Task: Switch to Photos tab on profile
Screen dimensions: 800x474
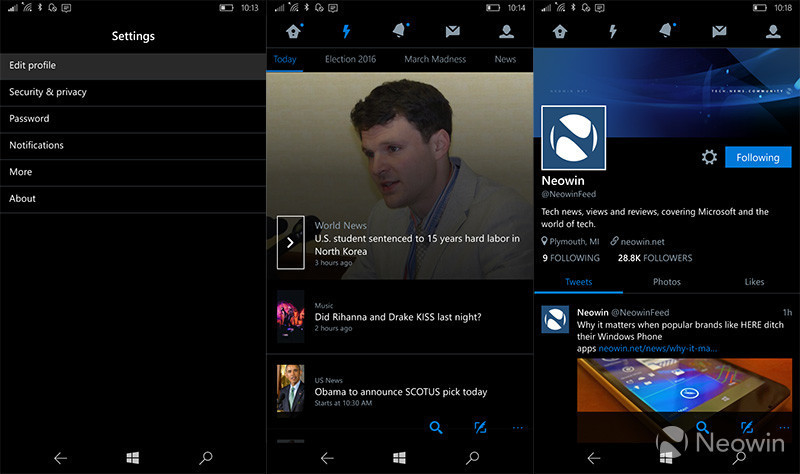Action: pos(667,282)
